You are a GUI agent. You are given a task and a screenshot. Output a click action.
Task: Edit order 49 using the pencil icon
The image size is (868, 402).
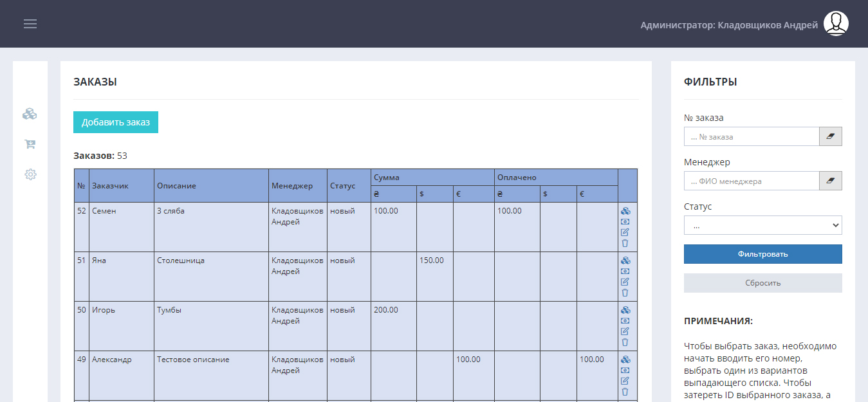click(625, 381)
